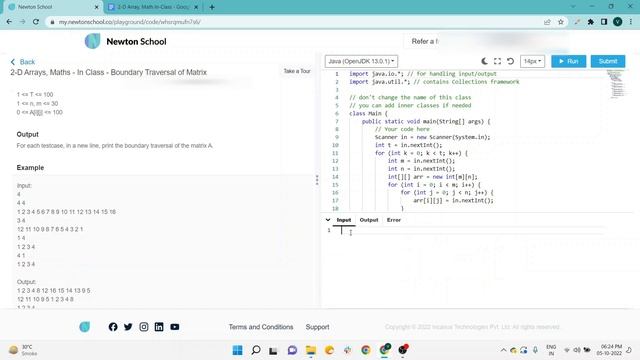Open File Explorer from taskbar
The image size is (640, 360).
311,350
